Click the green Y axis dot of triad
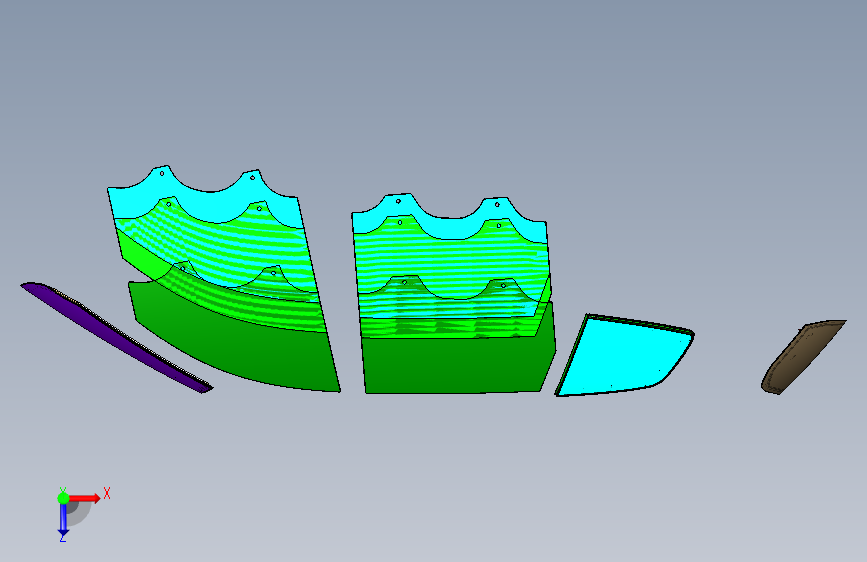This screenshot has width=867, height=562. tap(63, 498)
